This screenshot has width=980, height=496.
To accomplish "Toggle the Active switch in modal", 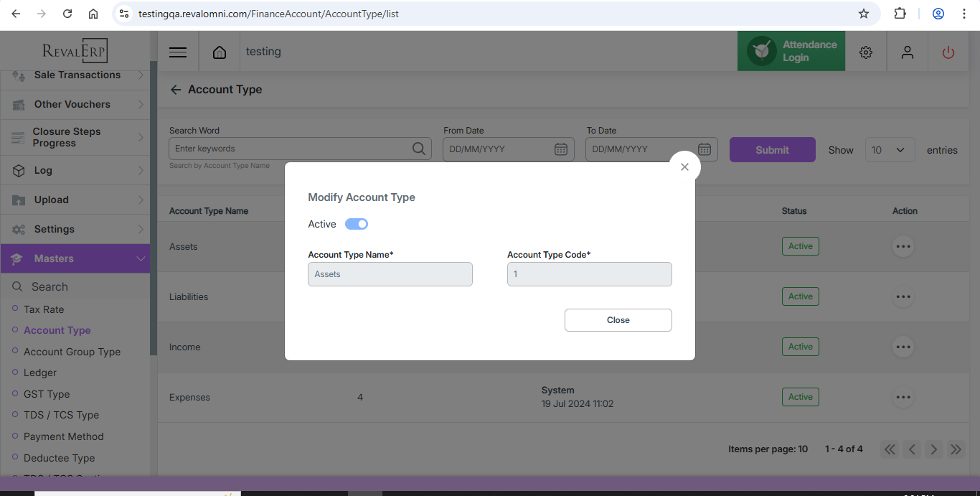I will [x=357, y=224].
